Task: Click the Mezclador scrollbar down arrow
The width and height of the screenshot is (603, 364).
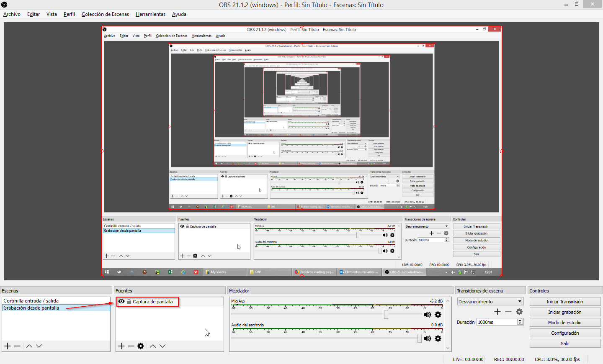Action: tap(448, 348)
